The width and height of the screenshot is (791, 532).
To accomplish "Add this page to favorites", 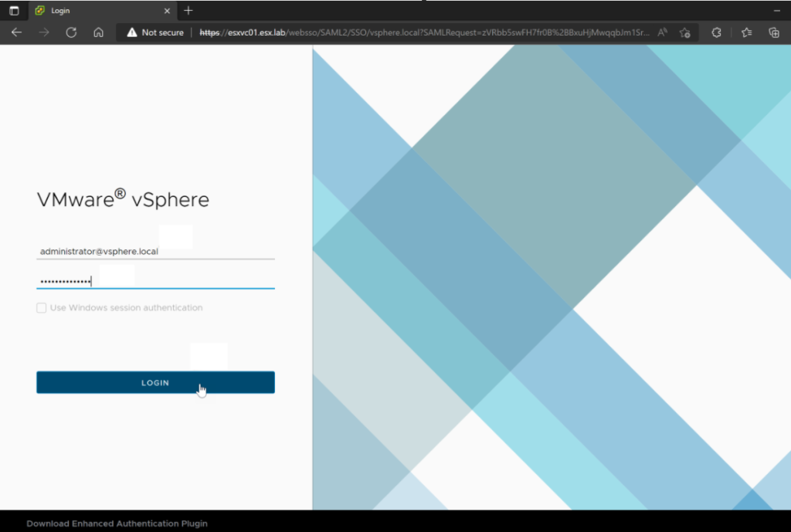I will 684,32.
